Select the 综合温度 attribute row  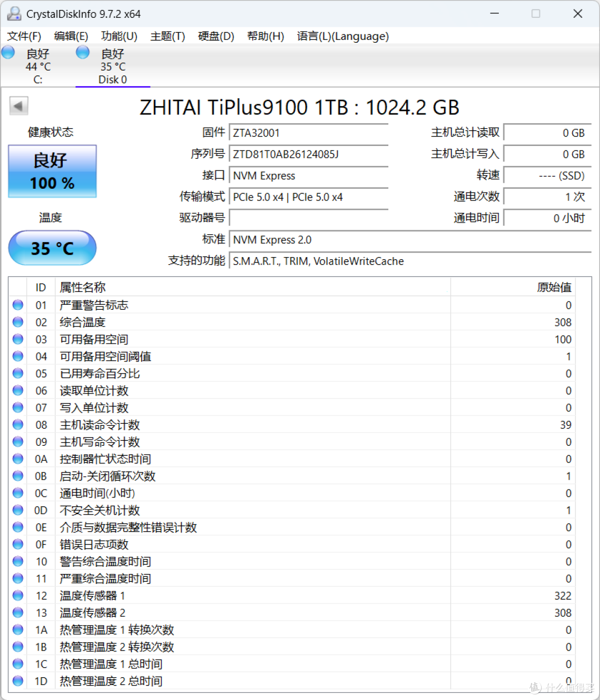[x=292, y=322]
